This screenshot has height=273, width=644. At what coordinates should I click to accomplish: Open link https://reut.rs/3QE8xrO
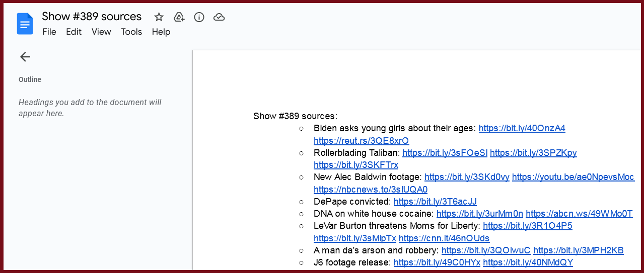coord(362,140)
